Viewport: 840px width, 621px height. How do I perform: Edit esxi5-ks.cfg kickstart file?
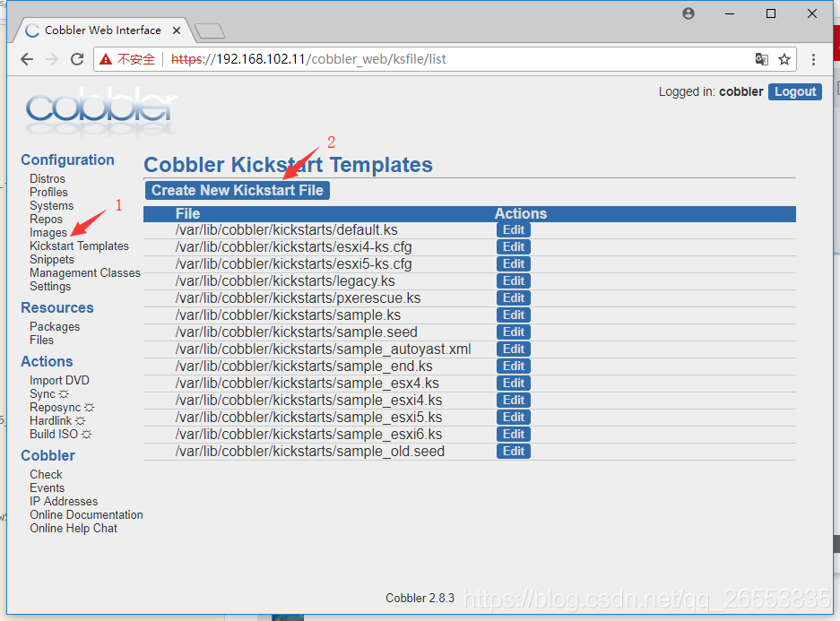(513, 264)
